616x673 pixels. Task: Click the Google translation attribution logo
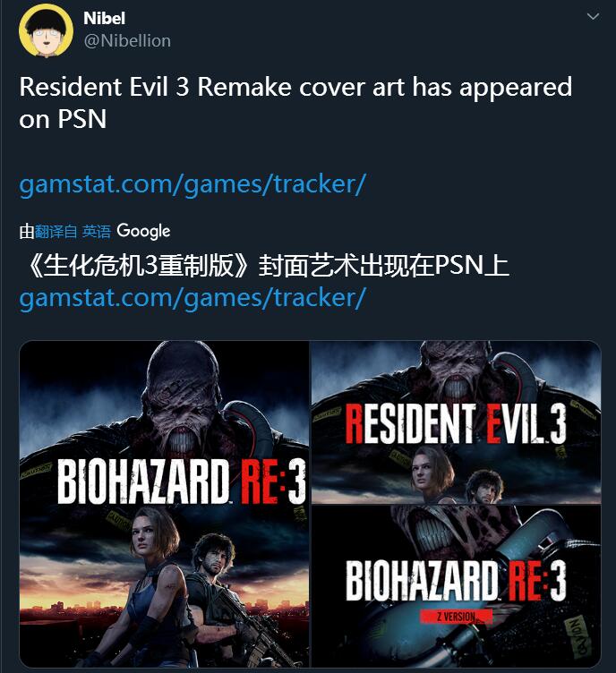click(143, 231)
